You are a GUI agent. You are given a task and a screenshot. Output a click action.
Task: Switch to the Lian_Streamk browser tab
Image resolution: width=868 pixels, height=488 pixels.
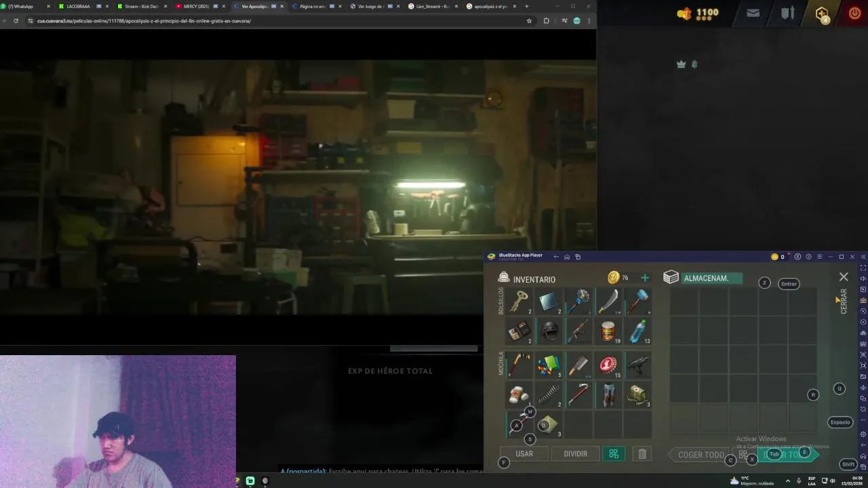[x=431, y=6]
